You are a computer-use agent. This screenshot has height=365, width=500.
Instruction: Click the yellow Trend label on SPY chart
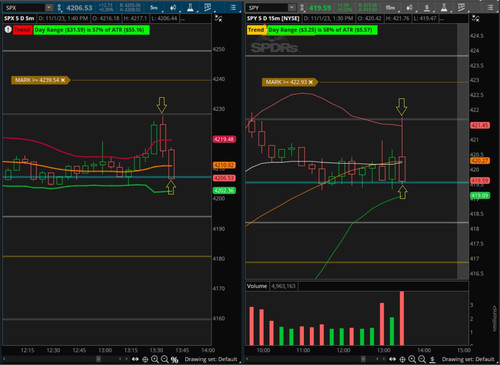[256, 30]
